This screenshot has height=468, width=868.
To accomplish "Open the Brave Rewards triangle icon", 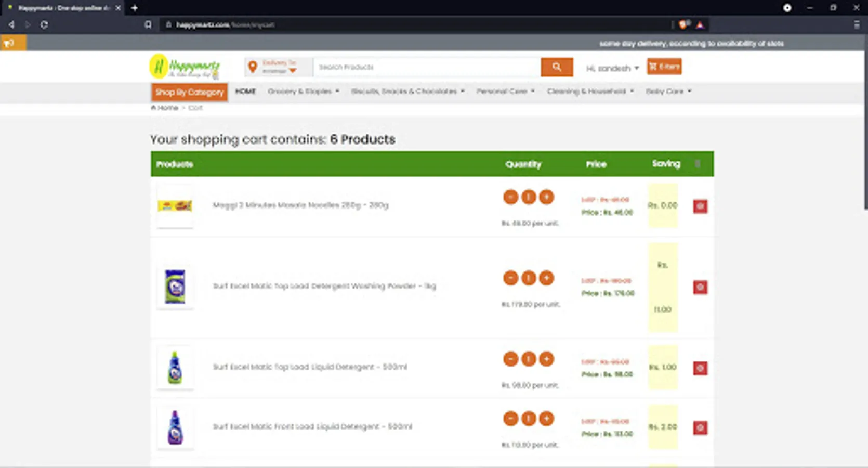I will [700, 24].
